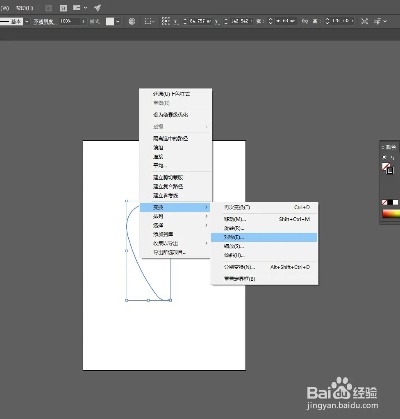Open the St Adobe Stock icon

point(63,8)
